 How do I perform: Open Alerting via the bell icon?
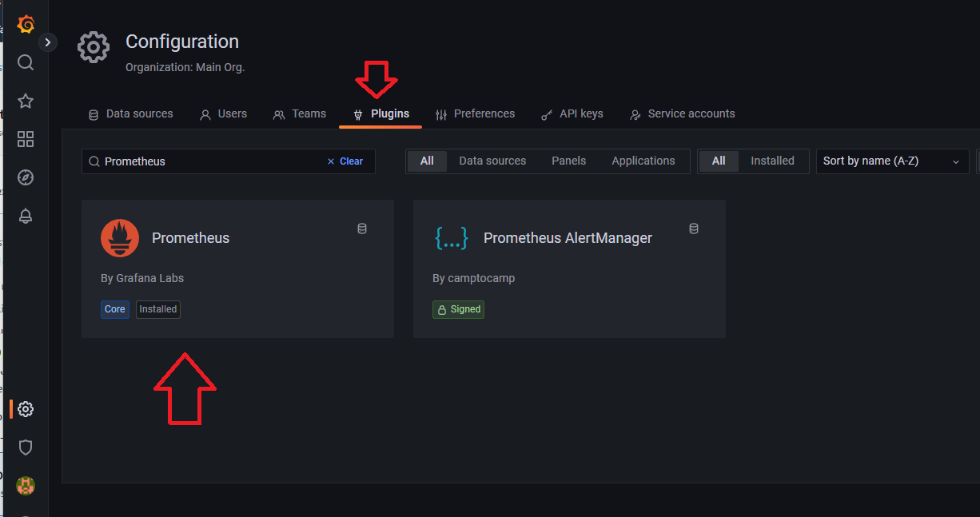coord(25,215)
